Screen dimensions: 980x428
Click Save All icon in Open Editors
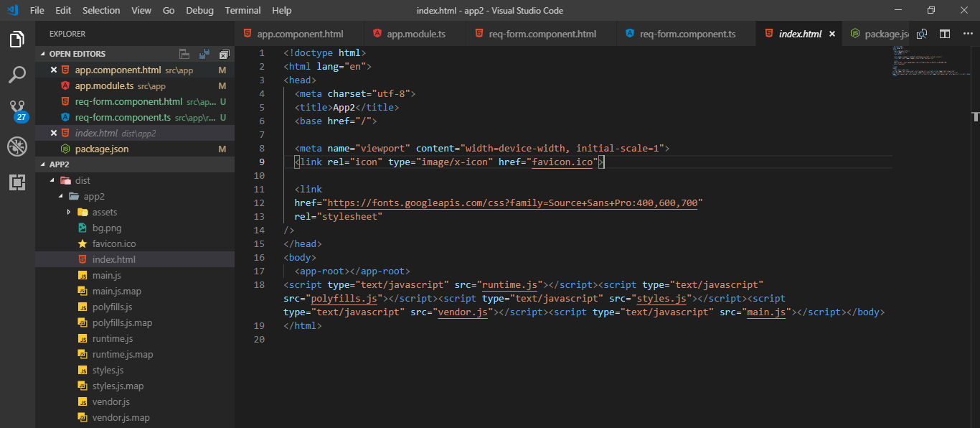[204, 54]
